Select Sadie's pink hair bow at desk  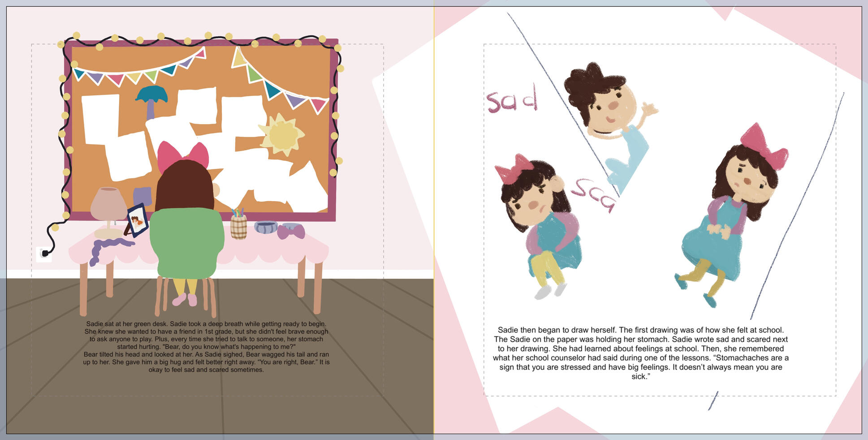coord(183,155)
